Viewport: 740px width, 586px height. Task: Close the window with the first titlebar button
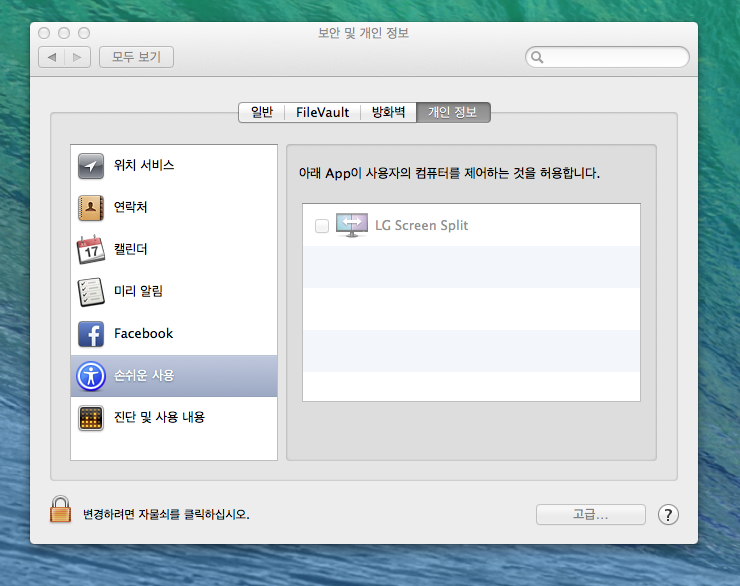point(44,33)
